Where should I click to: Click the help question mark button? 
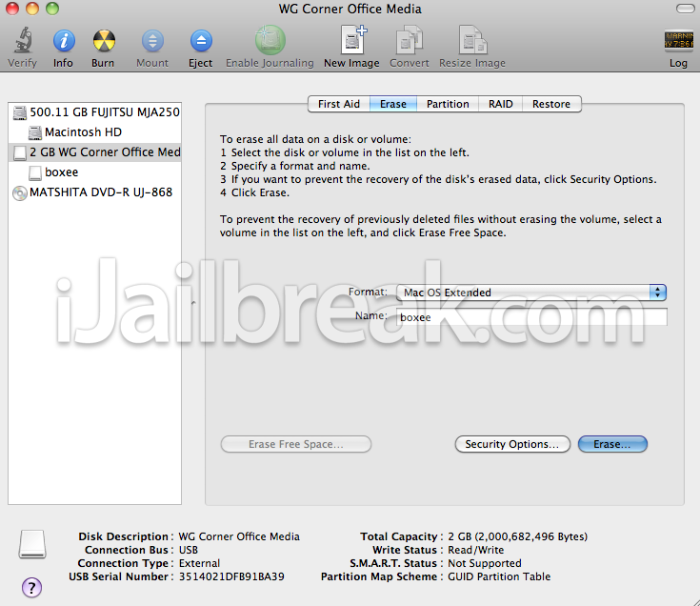coord(31,587)
